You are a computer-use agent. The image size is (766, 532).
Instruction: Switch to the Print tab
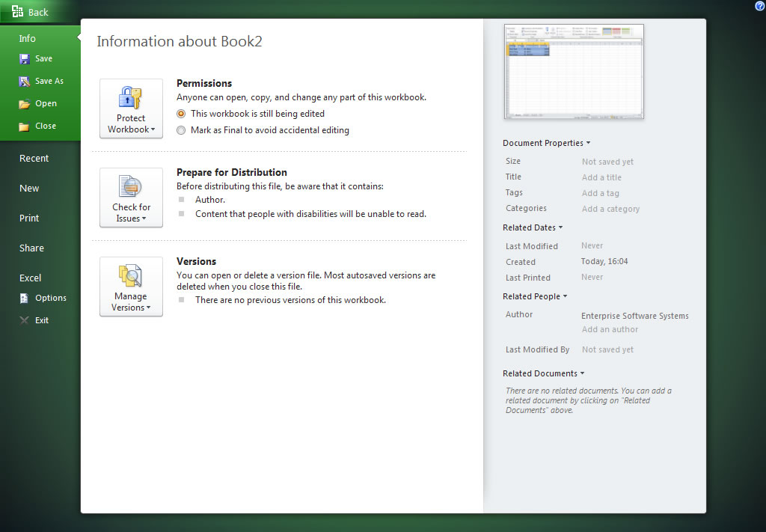click(29, 218)
